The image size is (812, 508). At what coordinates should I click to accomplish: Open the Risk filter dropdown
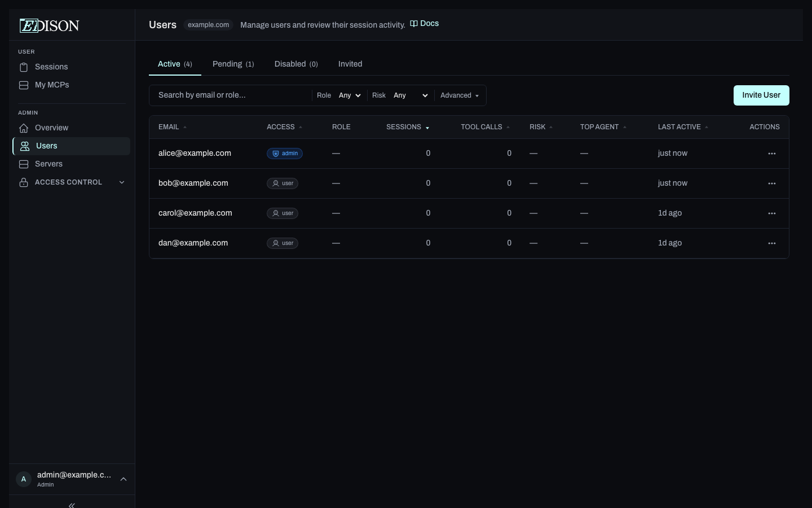point(411,95)
